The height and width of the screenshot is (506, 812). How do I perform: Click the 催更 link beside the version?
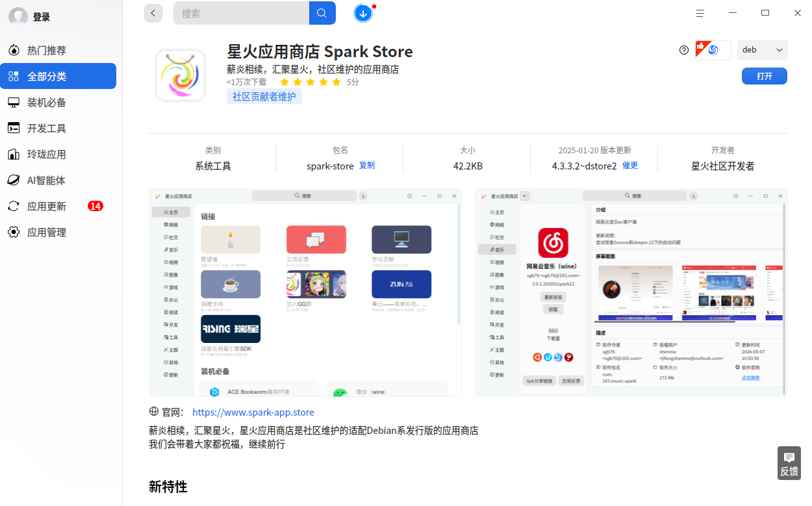(x=630, y=166)
